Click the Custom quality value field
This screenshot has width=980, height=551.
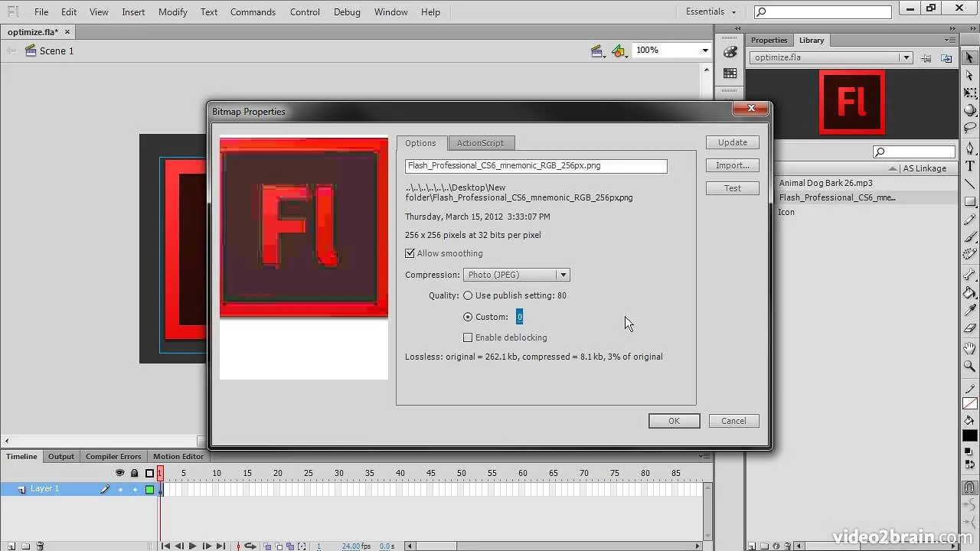pos(519,317)
